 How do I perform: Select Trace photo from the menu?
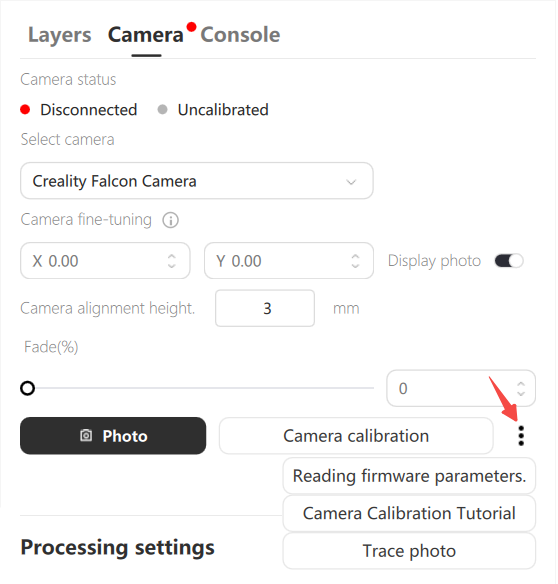click(x=409, y=551)
